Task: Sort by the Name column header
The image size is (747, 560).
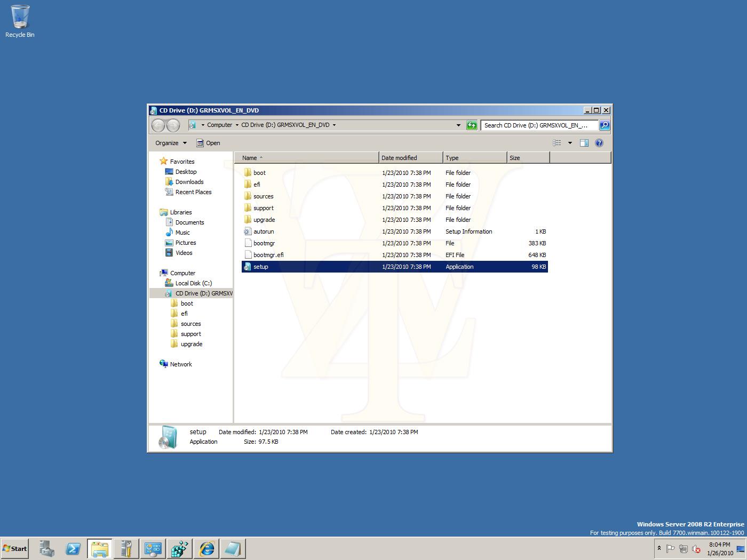Action: click(306, 158)
